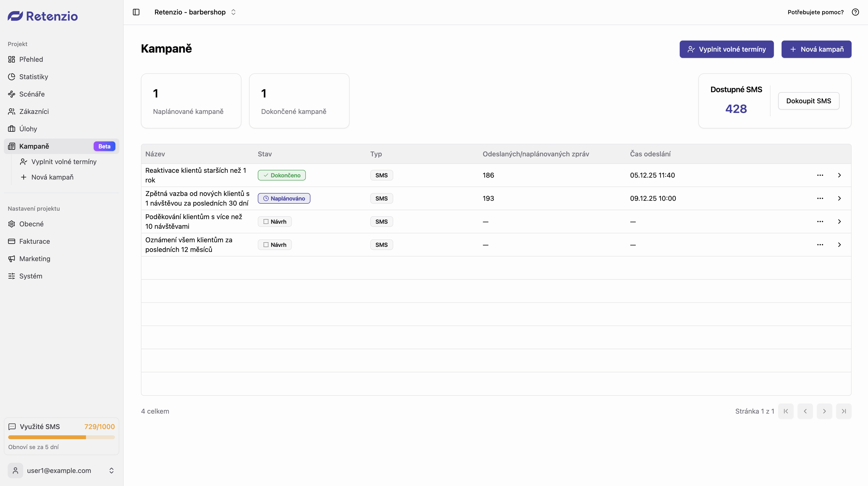Expand user1@example.com account menu
Screen dimensions: 868x486
click(112, 471)
